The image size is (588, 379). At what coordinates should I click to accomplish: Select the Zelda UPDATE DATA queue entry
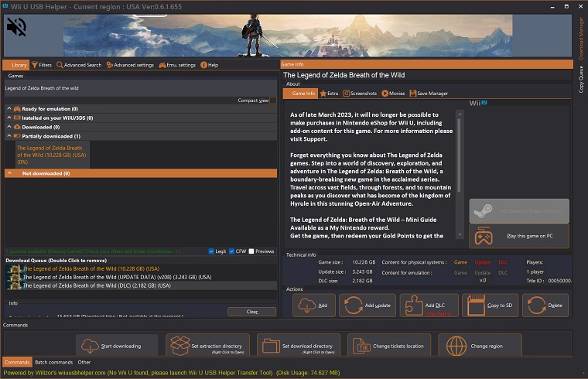141,277
